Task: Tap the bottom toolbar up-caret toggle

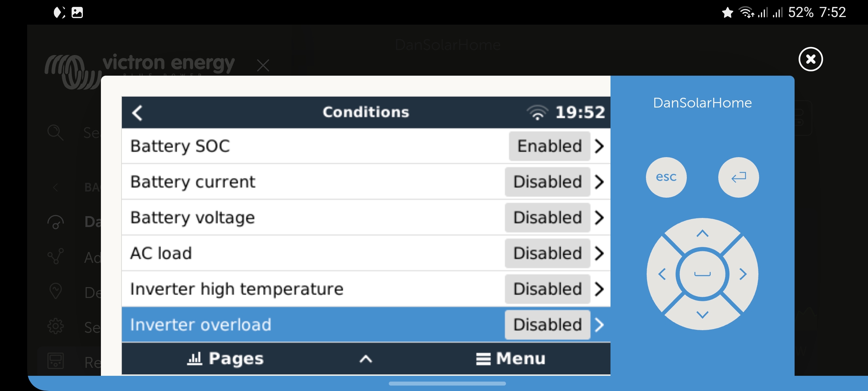Action: click(x=366, y=359)
